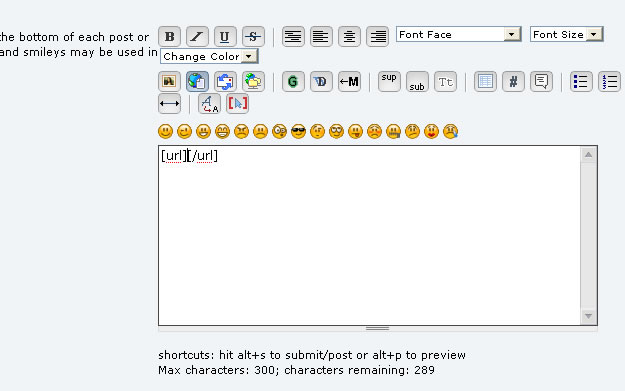Image resolution: width=625 pixels, height=391 pixels.
Task: Apply strikethrough formatting
Action: coord(253,37)
